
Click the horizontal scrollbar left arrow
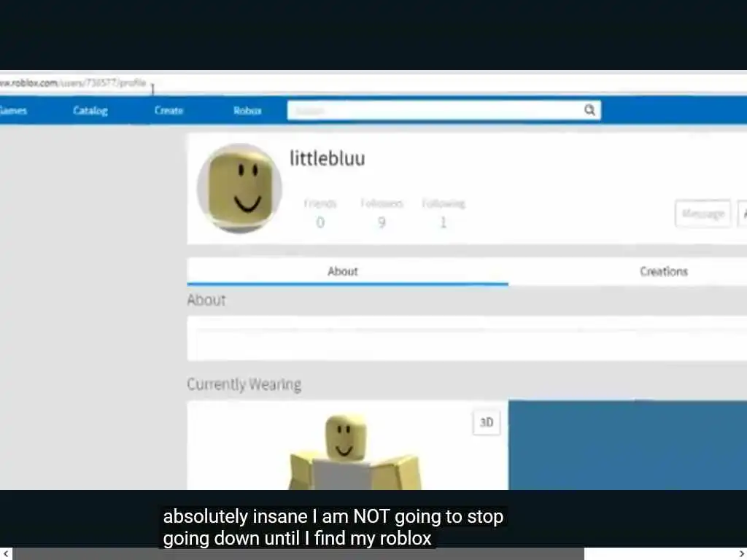pyautogui.click(x=6, y=554)
